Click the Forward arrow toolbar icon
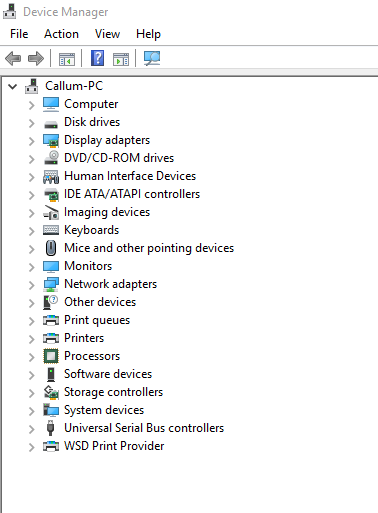The image size is (378, 513). (x=36, y=58)
